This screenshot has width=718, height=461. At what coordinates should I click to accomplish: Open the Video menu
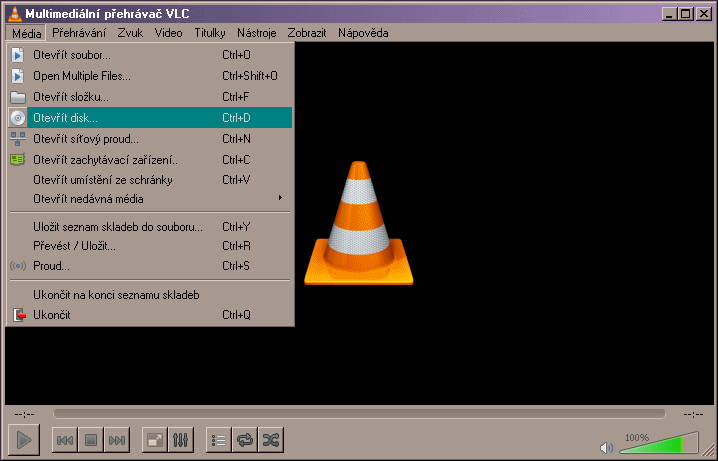[169, 33]
